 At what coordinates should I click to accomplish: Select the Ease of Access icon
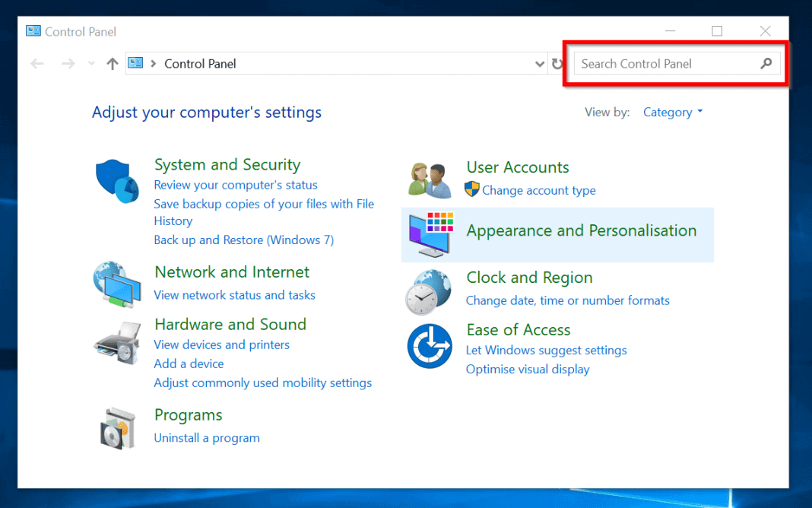(x=429, y=346)
